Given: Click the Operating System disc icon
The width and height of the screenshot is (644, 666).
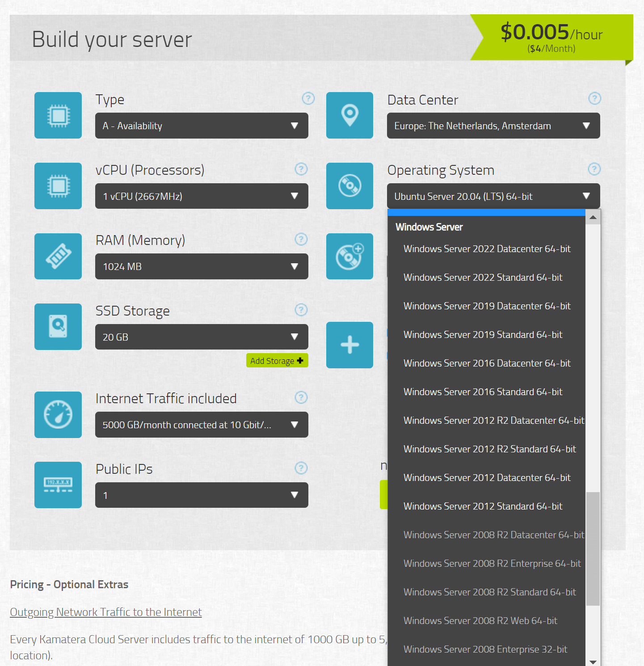Looking at the screenshot, I should 349,186.
